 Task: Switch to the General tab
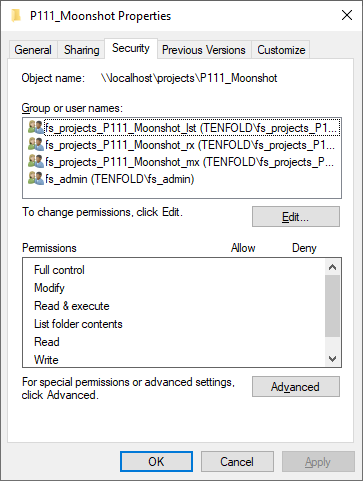[33, 50]
